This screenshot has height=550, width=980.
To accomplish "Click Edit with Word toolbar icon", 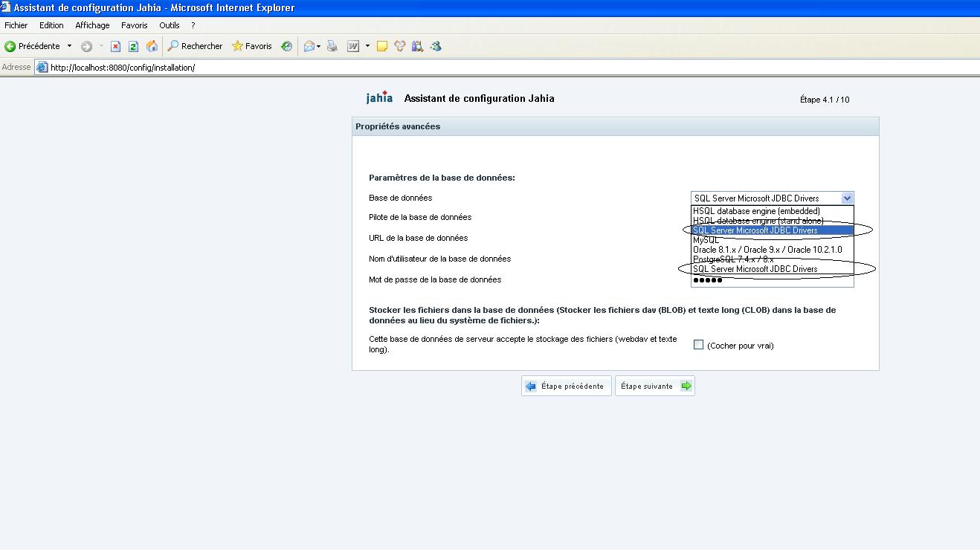I will click(353, 46).
